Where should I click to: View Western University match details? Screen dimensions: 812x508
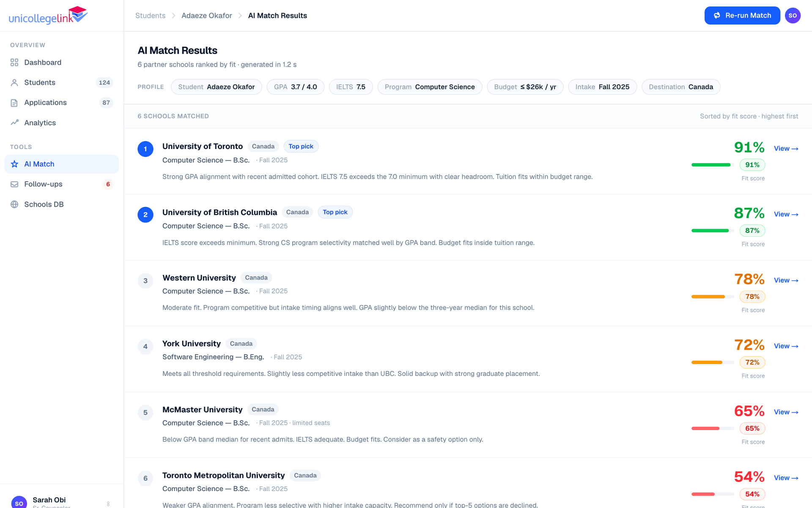coord(786,280)
